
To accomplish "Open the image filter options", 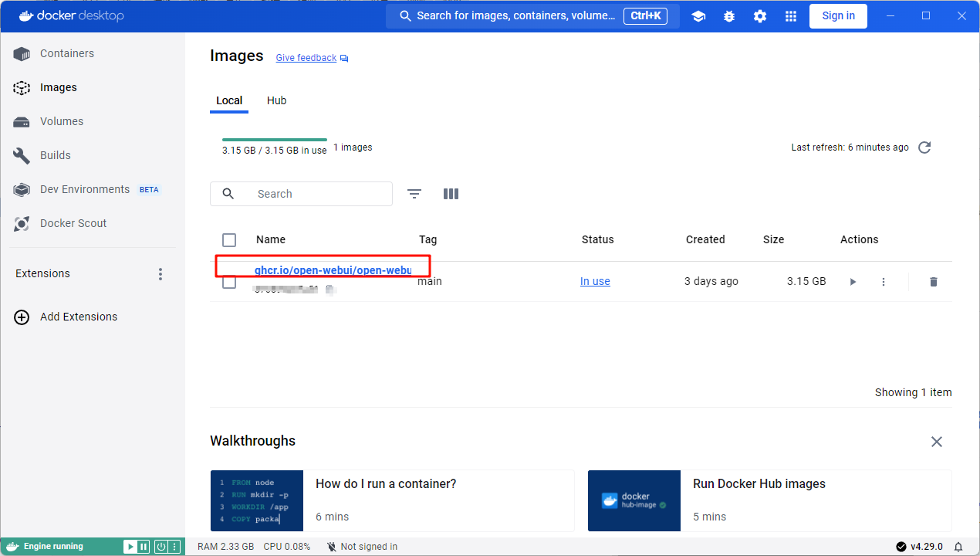I will point(414,194).
